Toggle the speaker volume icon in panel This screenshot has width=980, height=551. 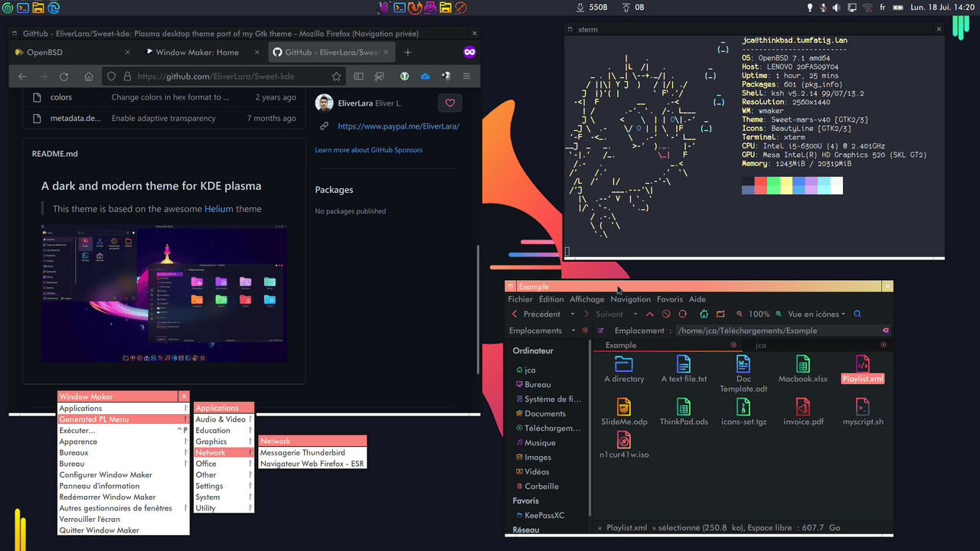click(837, 8)
